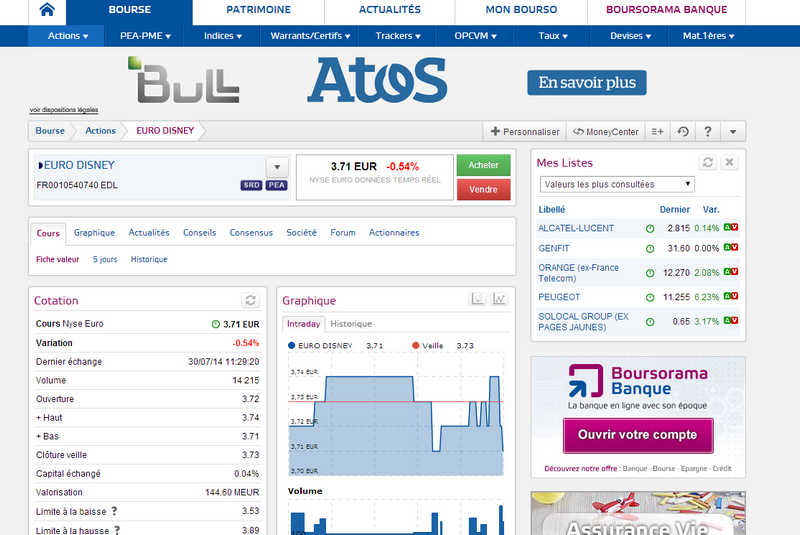Click voir dispositions légales link
800x535 pixels.
[x=64, y=110]
